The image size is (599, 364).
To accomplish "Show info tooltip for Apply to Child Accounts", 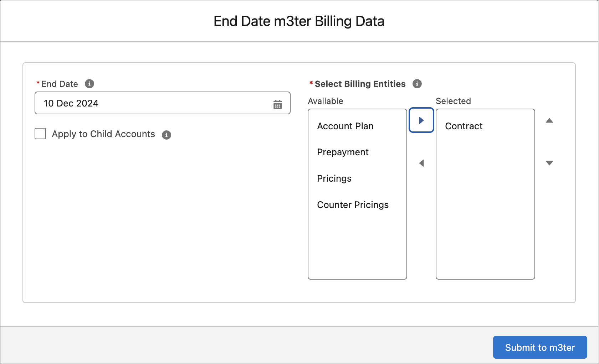I will 167,135.
